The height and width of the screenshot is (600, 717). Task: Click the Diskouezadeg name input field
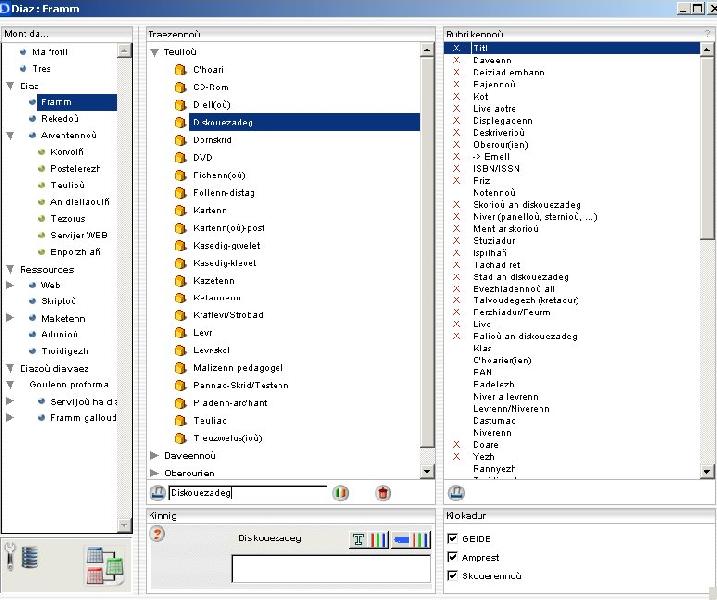pos(247,493)
